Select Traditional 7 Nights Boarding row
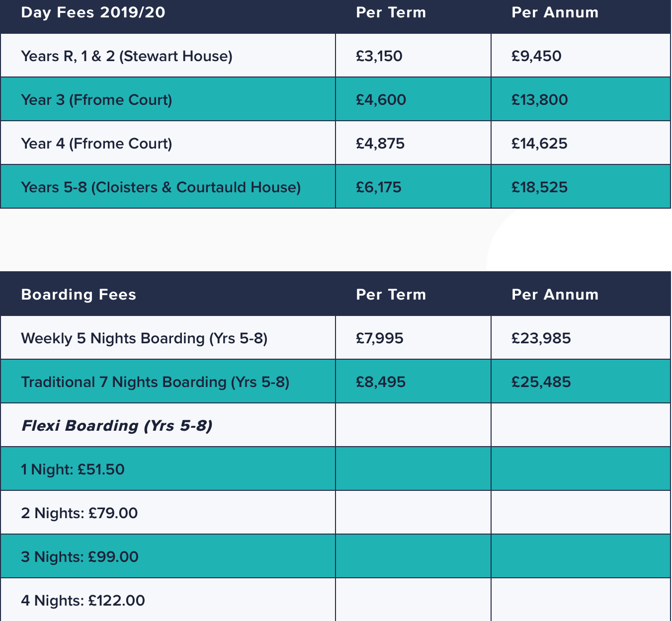This screenshot has width=672, height=621. [336, 382]
